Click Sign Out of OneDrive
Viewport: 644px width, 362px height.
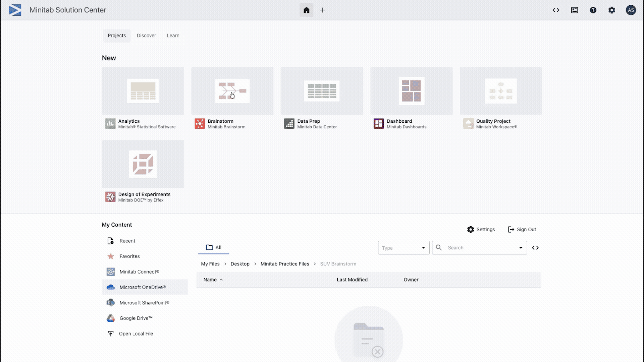tap(522, 230)
